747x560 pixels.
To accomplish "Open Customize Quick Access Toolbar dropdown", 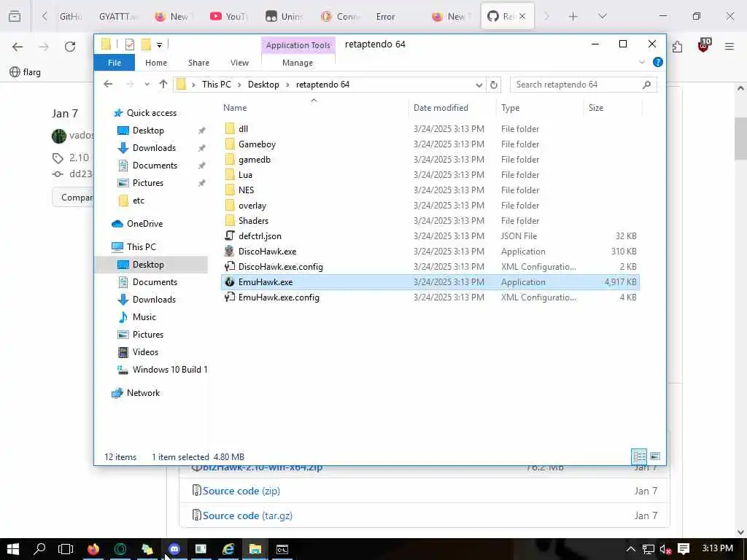I will tap(160, 45).
